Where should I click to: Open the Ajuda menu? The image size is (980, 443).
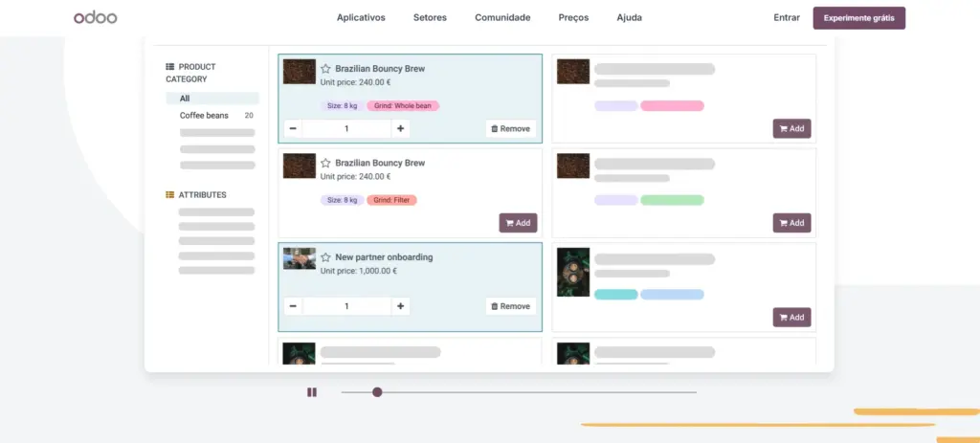(629, 17)
